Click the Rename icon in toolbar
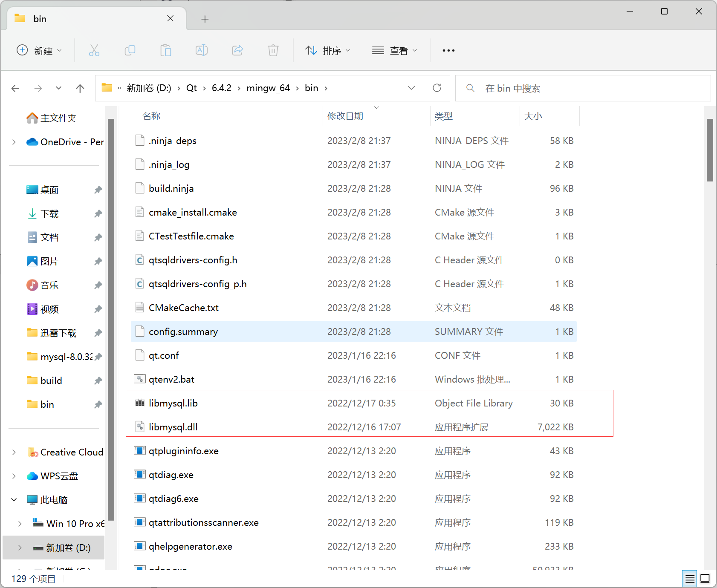The height and width of the screenshot is (588, 717). 202,50
